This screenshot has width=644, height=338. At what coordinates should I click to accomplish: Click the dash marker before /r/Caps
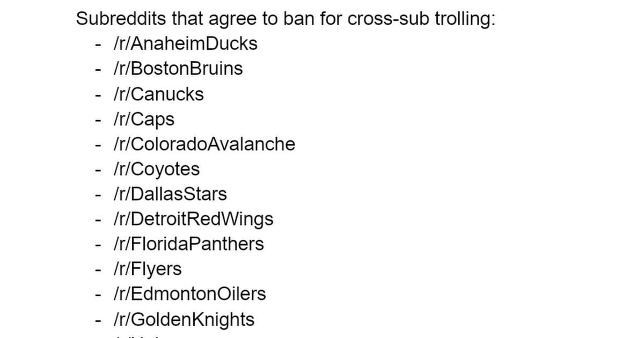[98, 120]
